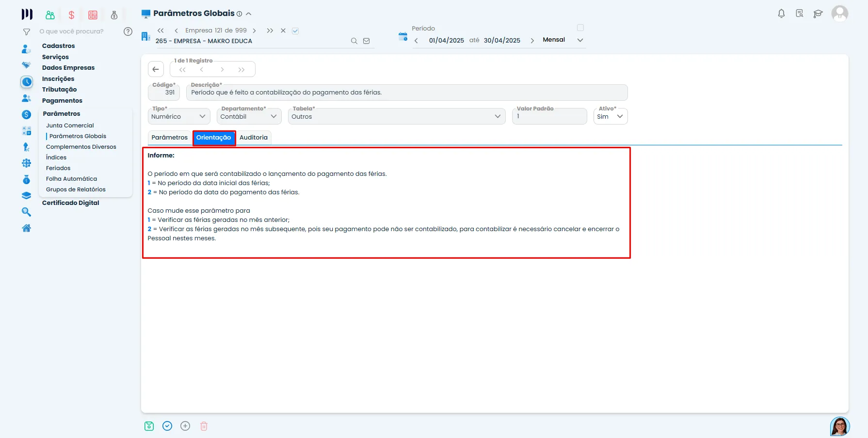Click the company search magnifier icon

[354, 41]
